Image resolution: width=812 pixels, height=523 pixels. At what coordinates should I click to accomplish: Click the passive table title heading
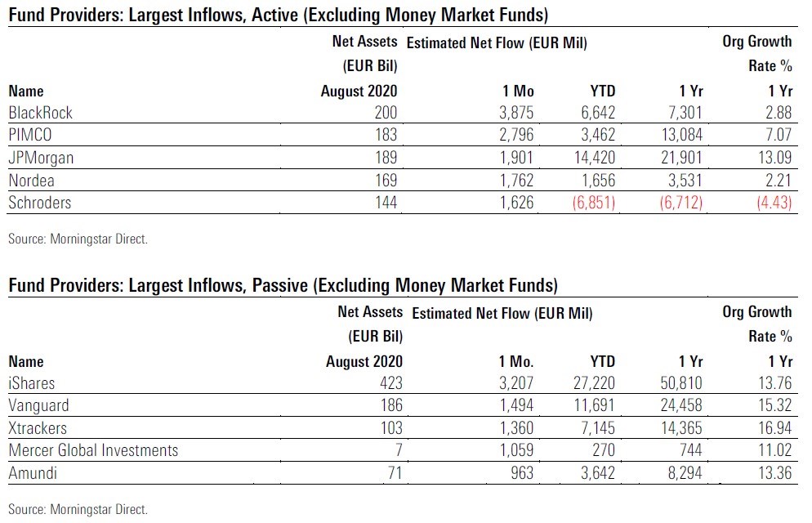[283, 285]
